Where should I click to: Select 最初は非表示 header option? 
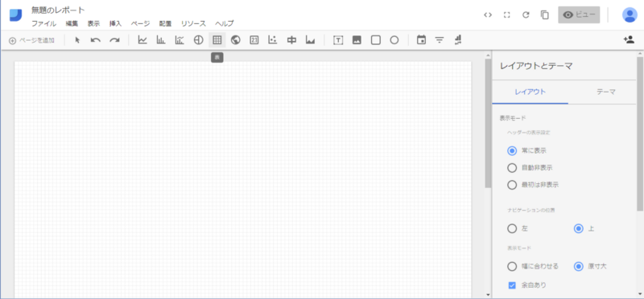(512, 185)
